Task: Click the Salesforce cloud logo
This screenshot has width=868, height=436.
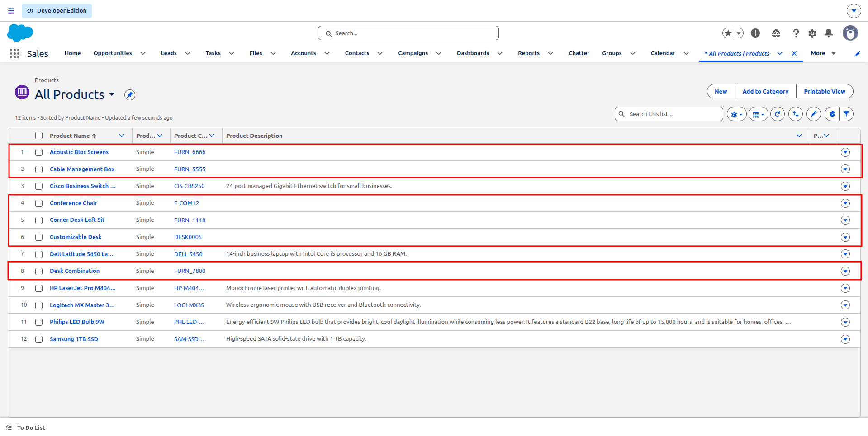Action: point(20,33)
